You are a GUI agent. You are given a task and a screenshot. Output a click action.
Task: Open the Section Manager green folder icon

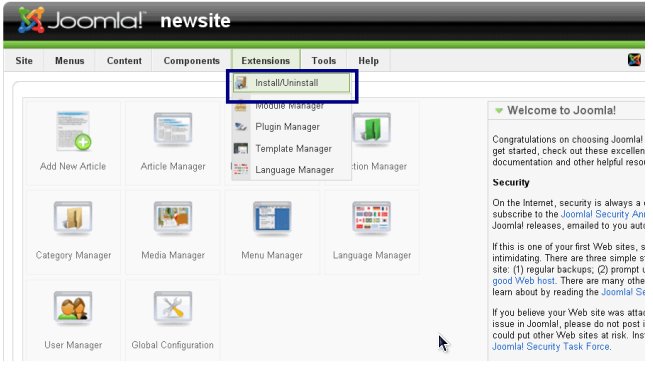pyautogui.click(x=371, y=129)
